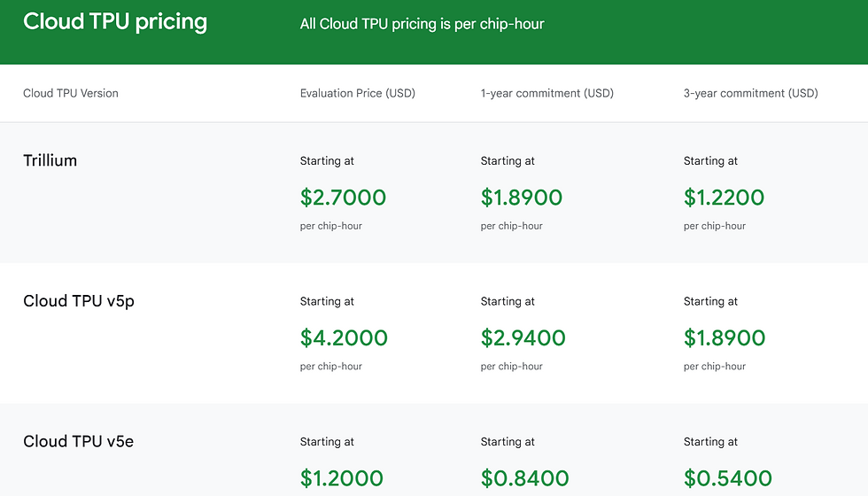Click 'per chip-hour' under Trillium $2.7000

click(331, 226)
